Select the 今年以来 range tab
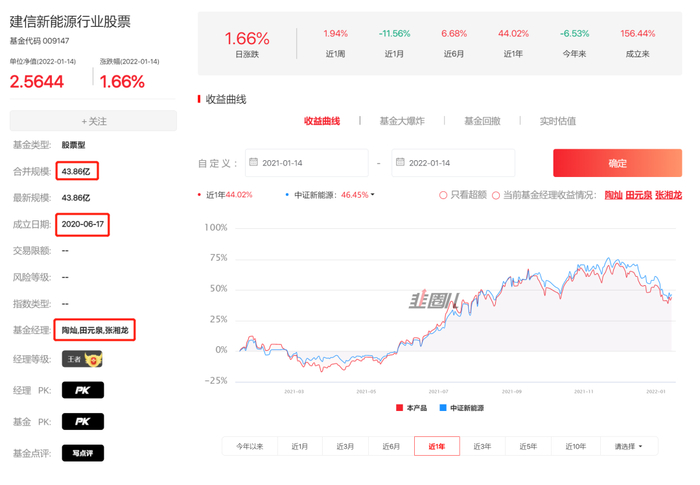The height and width of the screenshot is (485, 700). [x=250, y=446]
